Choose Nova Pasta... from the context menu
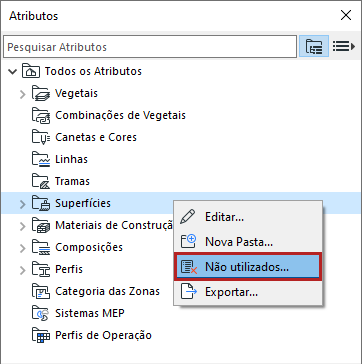The image size is (362, 364). 248,242
